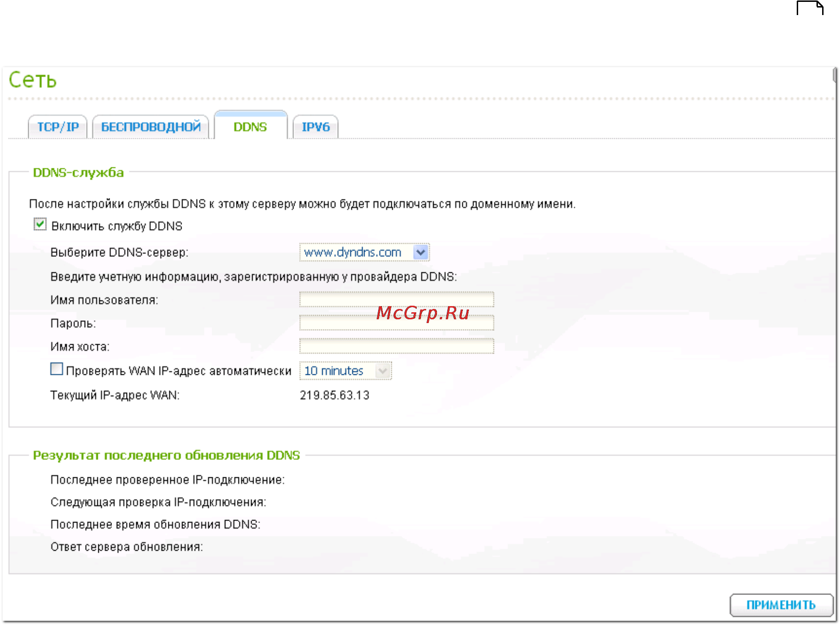The image size is (840, 625).
Task: Click the ПРИМЕНИТЬ button
Action: (781, 605)
